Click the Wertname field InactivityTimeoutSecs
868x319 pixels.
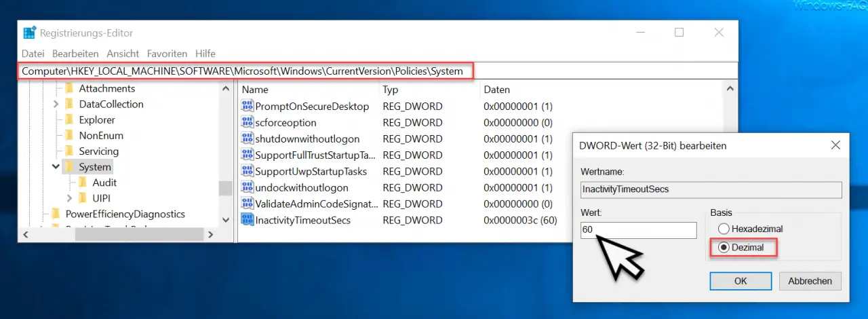pos(711,189)
